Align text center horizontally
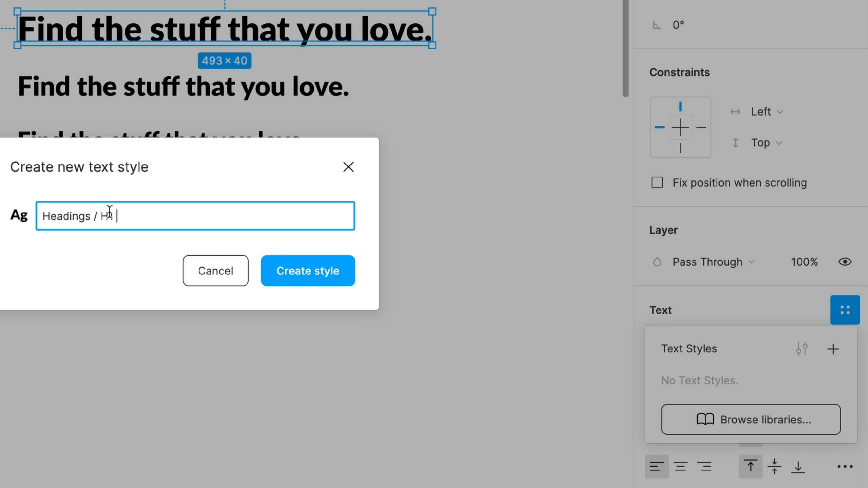This screenshot has width=868, height=488. tap(681, 467)
